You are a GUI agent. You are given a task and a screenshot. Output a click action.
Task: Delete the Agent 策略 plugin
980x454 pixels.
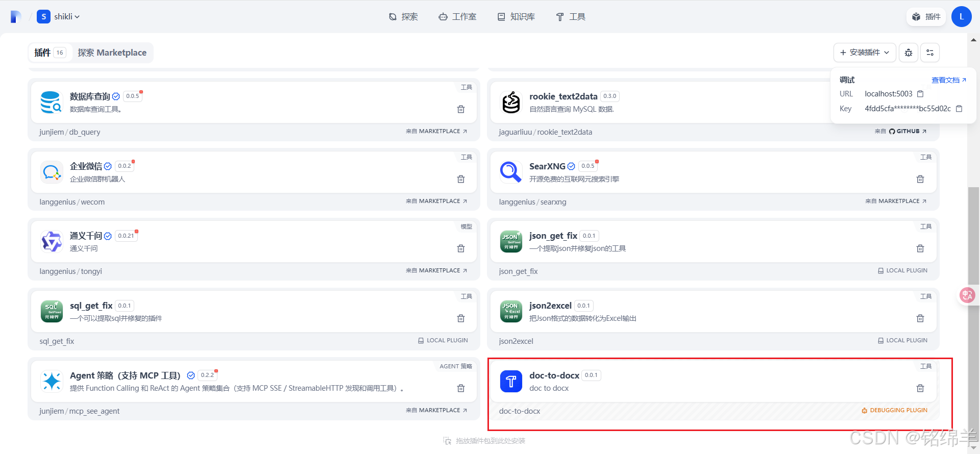tap(461, 388)
